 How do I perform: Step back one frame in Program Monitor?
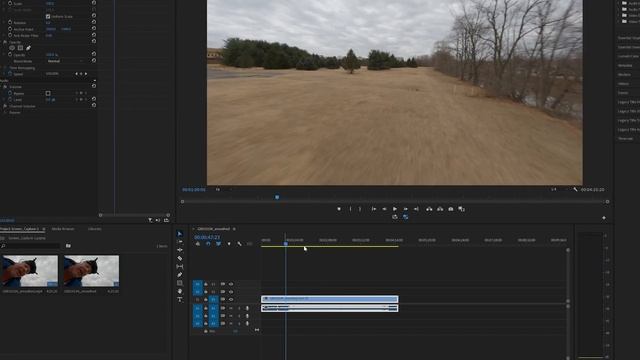[x=384, y=209]
